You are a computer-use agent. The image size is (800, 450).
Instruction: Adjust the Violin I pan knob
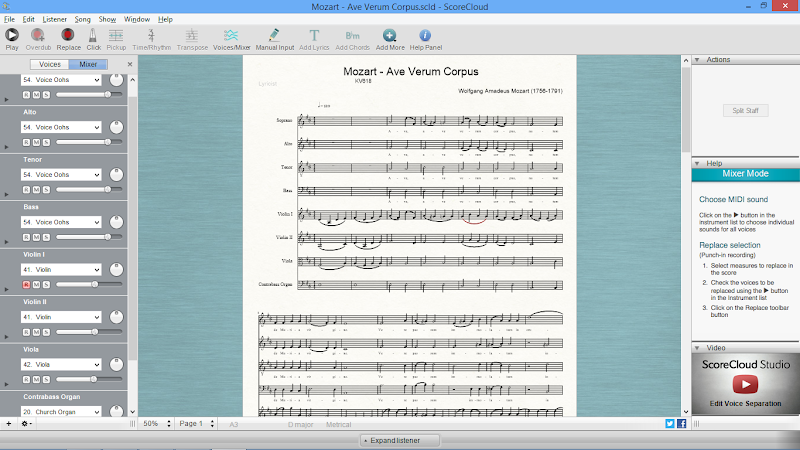[116, 269]
